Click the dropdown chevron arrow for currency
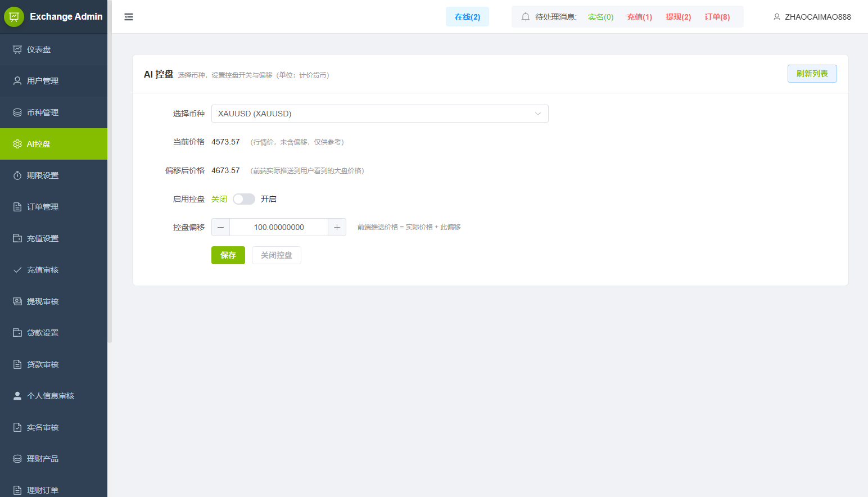The height and width of the screenshot is (497, 868). (x=538, y=114)
